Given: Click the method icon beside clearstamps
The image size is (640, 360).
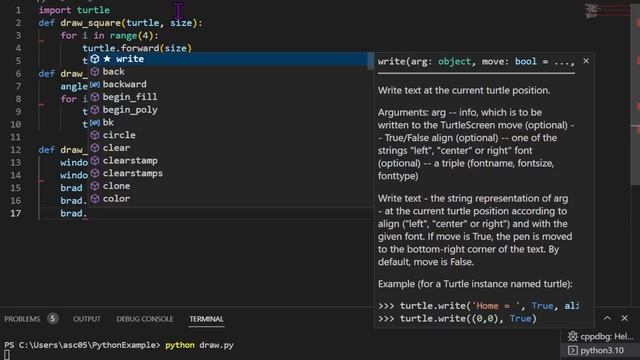Looking at the screenshot, I should (95, 173).
